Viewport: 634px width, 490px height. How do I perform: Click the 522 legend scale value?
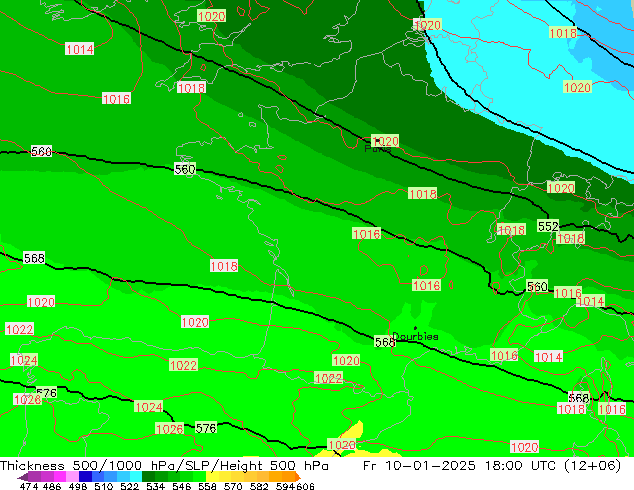pyautogui.click(x=129, y=486)
